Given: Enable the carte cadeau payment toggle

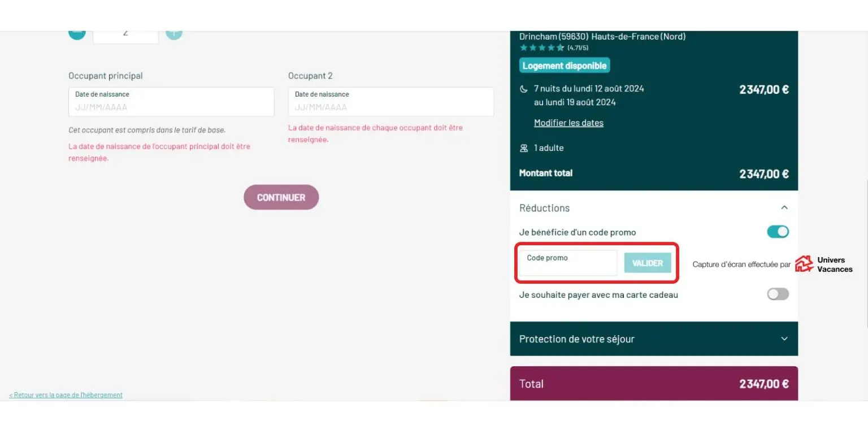Looking at the screenshot, I should 778,294.
